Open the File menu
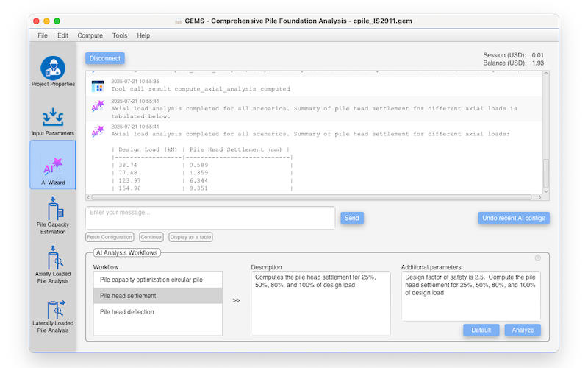Screen dimensions: 588x368 click(43, 35)
